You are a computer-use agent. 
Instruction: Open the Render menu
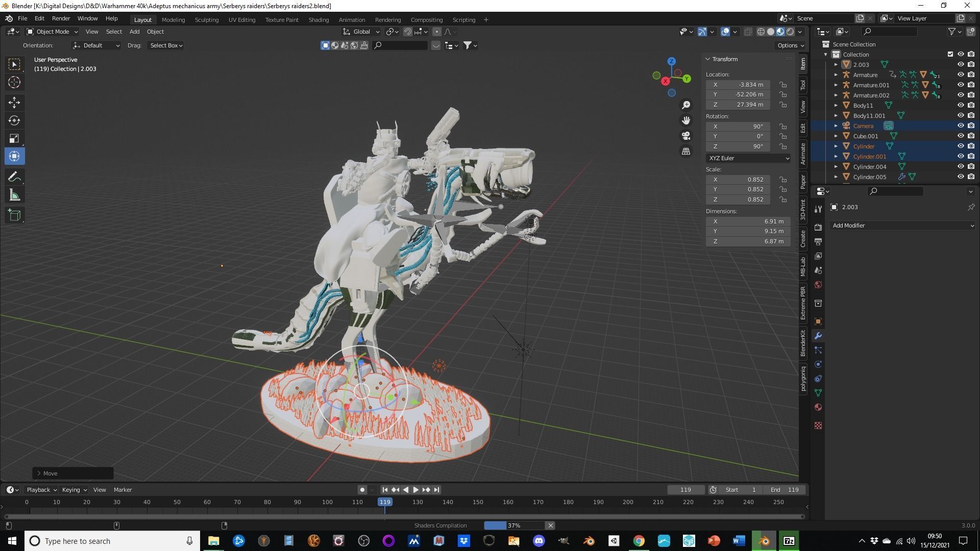click(61, 18)
